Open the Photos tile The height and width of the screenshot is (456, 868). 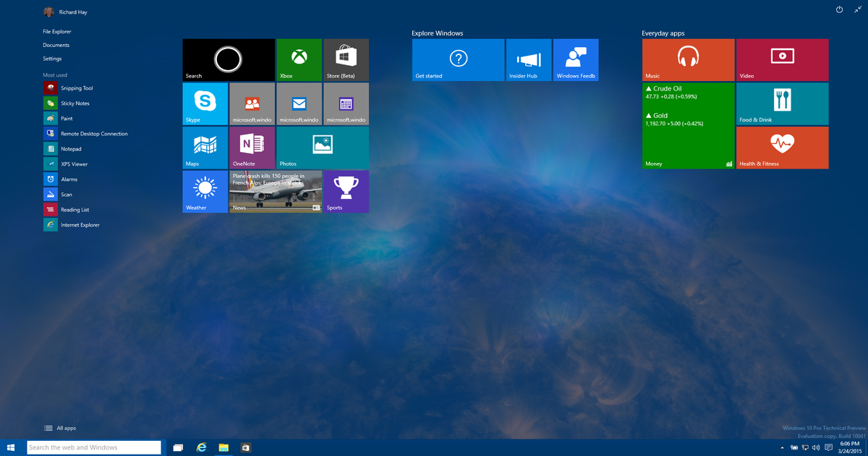pyautogui.click(x=323, y=147)
